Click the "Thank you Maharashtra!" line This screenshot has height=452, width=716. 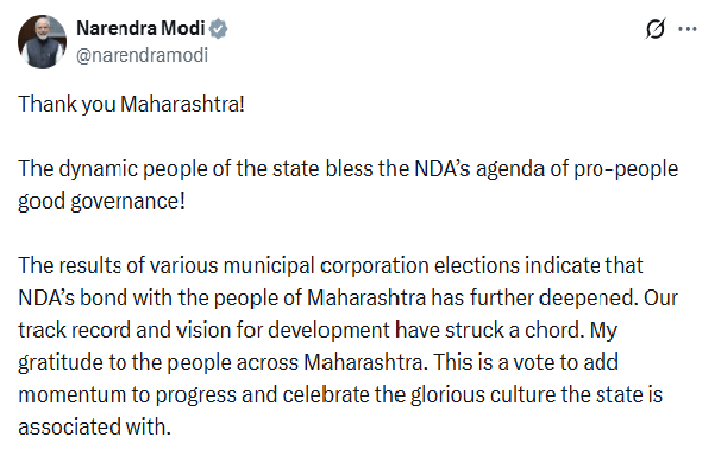[131, 105]
